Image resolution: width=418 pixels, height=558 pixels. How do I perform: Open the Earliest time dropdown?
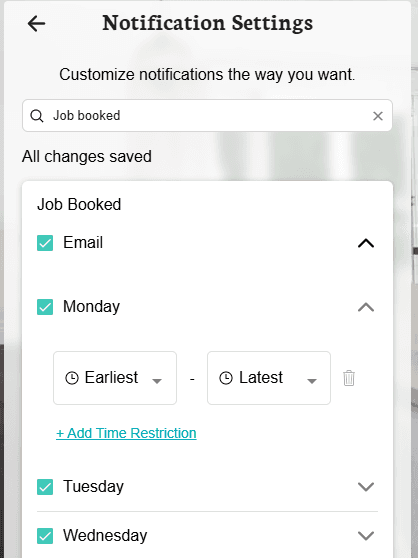click(x=115, y=378)
